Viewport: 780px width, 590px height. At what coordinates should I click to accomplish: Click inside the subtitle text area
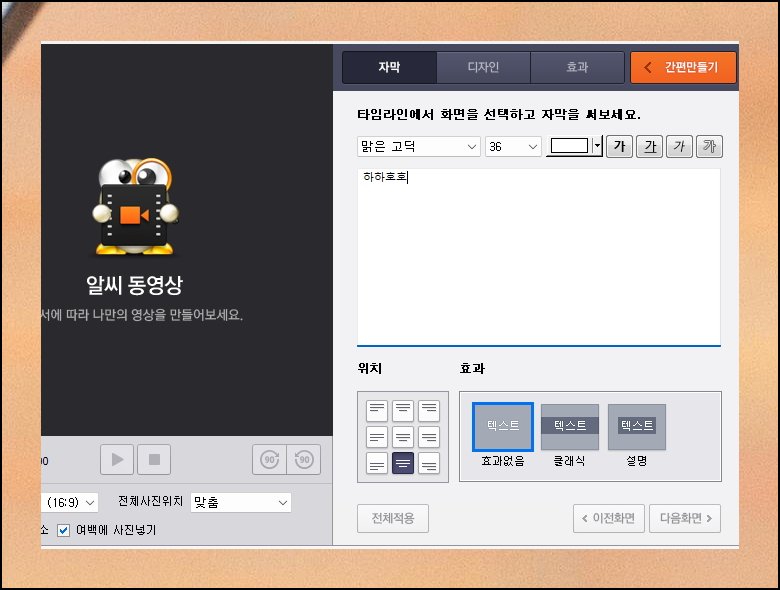pos(539,256)
